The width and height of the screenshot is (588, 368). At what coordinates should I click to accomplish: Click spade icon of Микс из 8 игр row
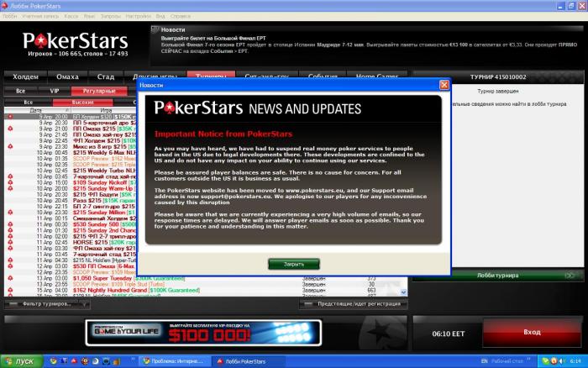[x=10, y=146]
